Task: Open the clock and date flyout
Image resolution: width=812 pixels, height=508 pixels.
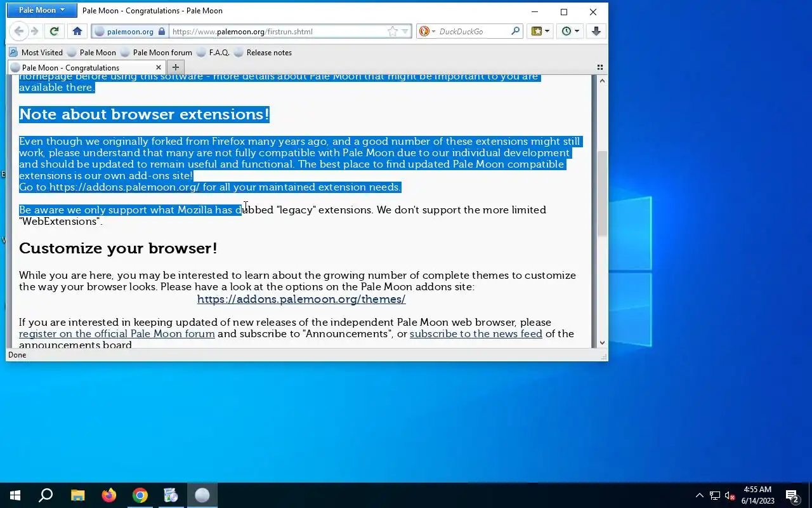Action: pos(757,495)
